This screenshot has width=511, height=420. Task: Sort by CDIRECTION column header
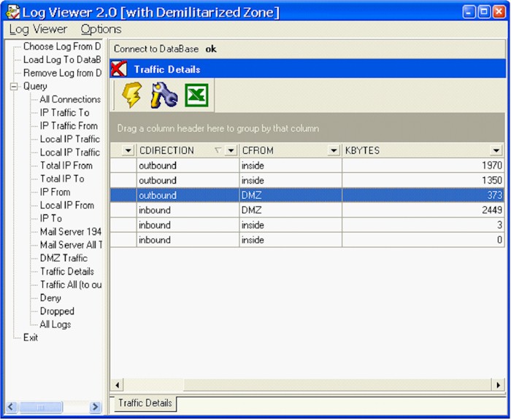click(x=167, y=150)
